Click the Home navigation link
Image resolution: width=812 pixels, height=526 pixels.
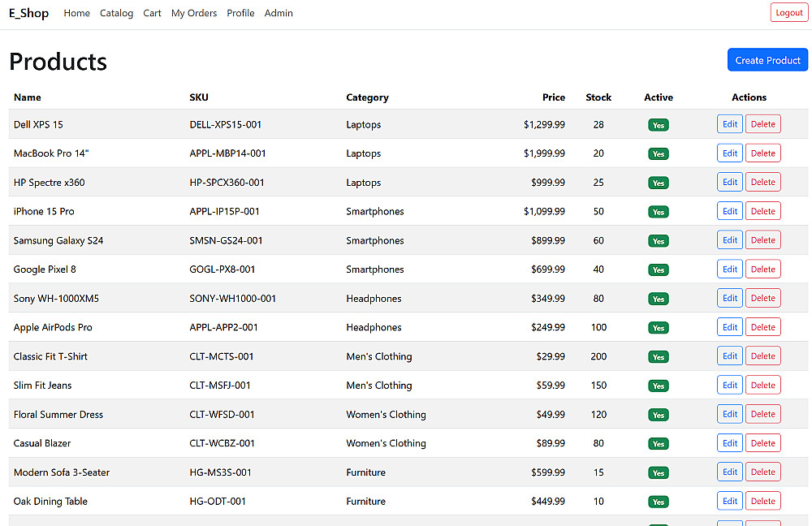[x=76, y=13]
